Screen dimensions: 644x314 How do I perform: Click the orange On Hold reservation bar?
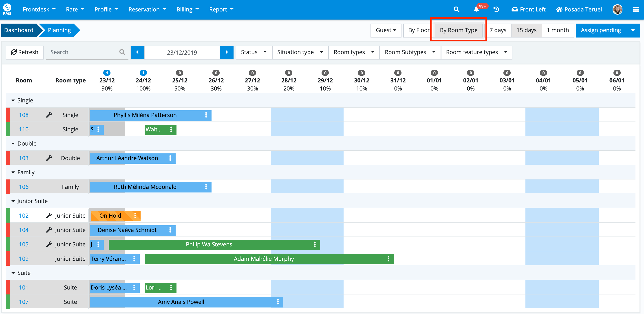pos(110,216)
